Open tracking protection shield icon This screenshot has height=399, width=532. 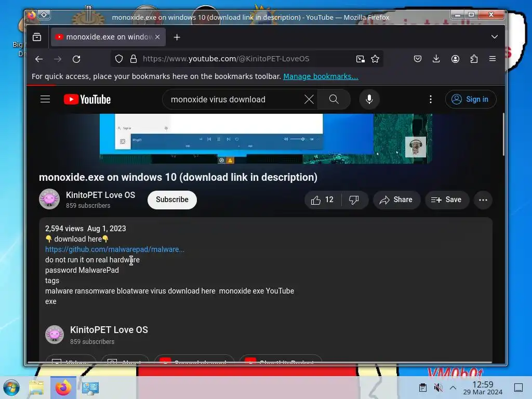[x=119, y=59]
